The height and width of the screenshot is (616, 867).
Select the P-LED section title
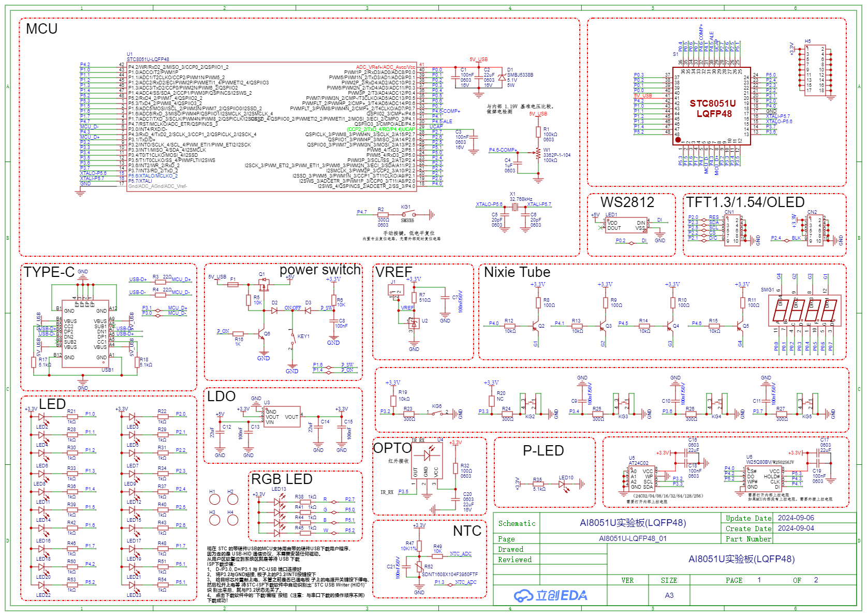coord(543,451)
